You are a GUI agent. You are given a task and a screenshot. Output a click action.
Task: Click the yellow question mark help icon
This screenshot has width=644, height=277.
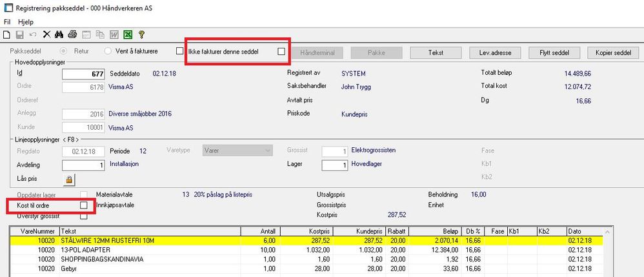point(141,34)
